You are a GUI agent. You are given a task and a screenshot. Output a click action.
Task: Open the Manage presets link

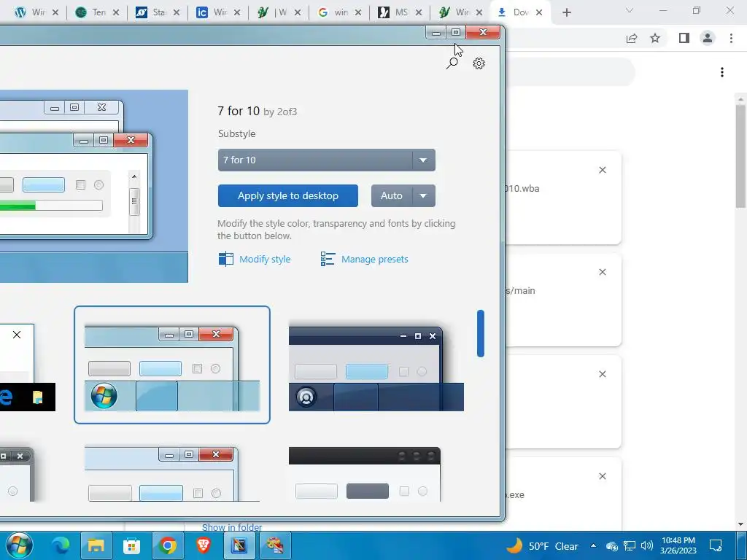coord(374,259)
